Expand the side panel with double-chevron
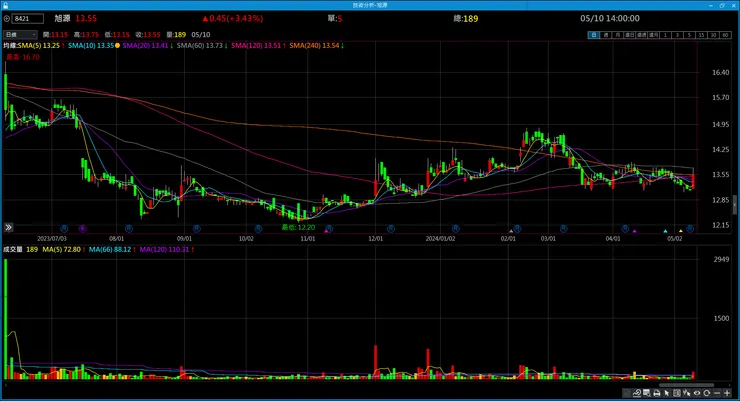Screen dimensions: 740x401 point(8,227)
